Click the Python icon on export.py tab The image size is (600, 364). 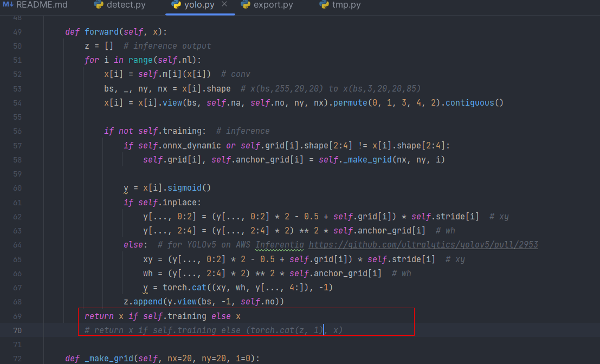click(x=246, y=4)
